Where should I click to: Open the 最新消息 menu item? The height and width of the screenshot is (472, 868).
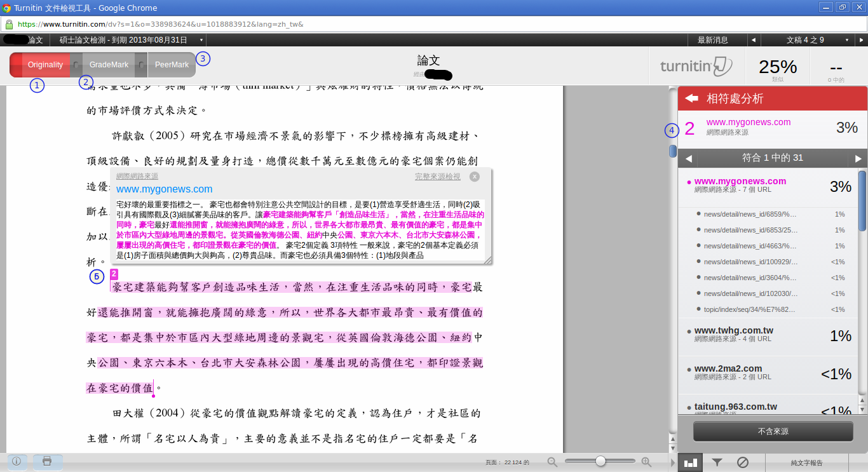pos(712,40)
